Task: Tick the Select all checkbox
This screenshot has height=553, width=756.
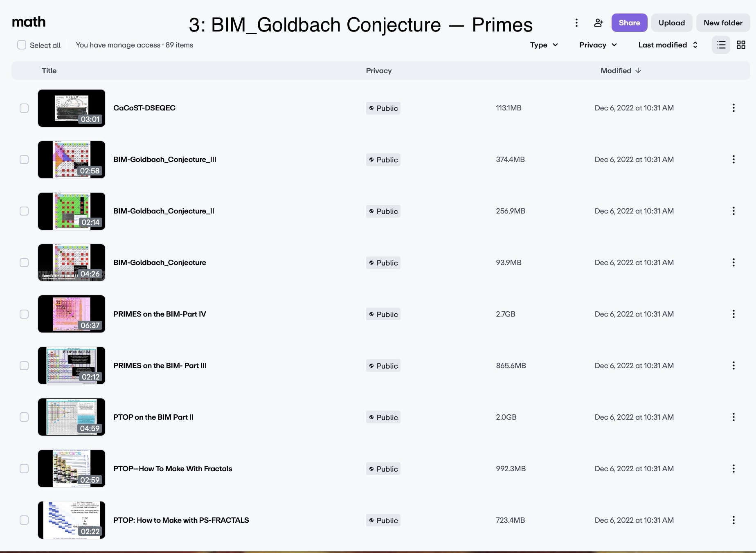Action: click(x=22, y=45)
